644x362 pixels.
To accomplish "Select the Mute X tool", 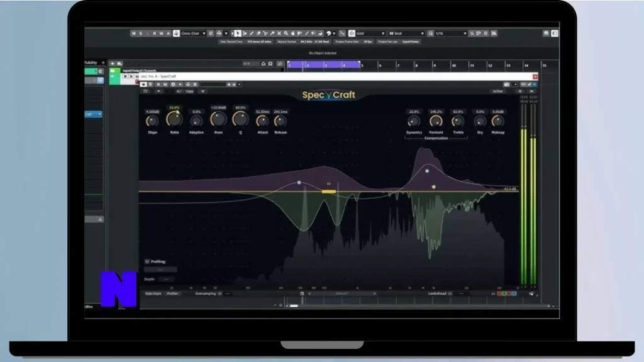I will point(279,33).
